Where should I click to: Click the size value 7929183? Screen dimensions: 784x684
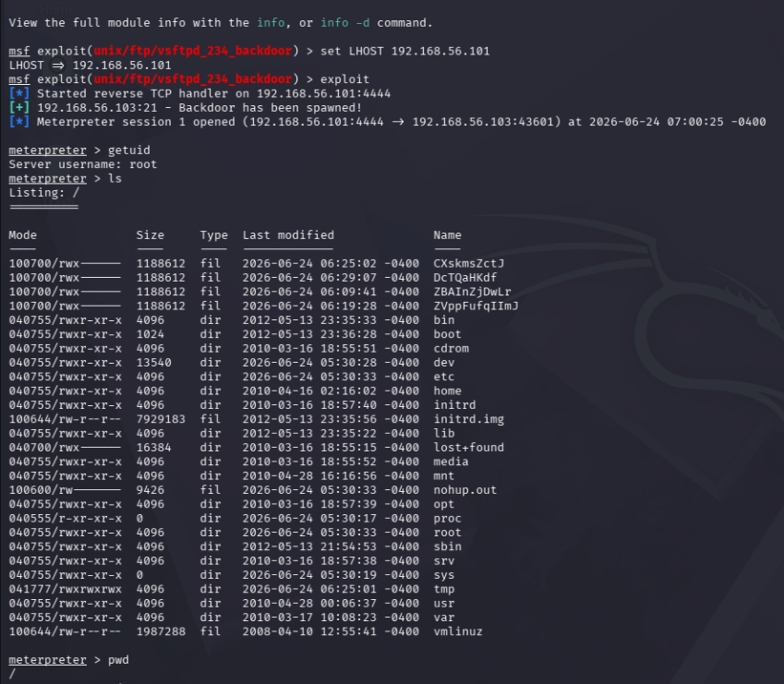click(160, 419)
